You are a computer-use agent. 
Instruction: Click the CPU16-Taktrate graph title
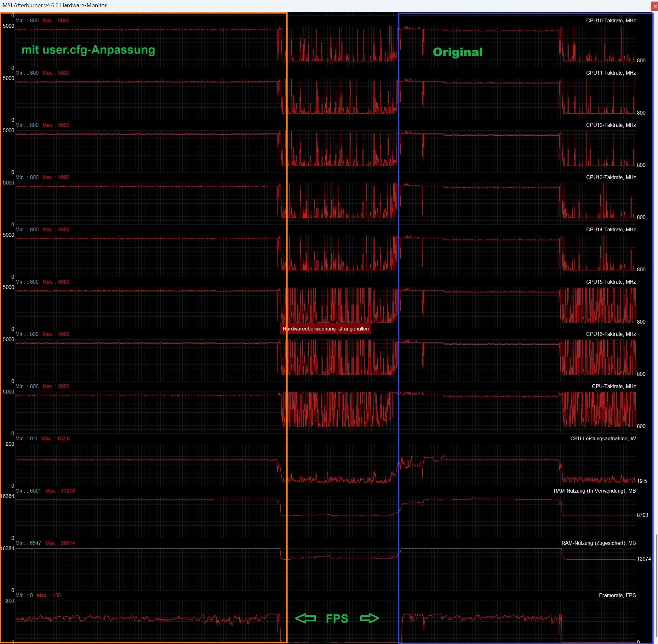click(x=611, y=334)
